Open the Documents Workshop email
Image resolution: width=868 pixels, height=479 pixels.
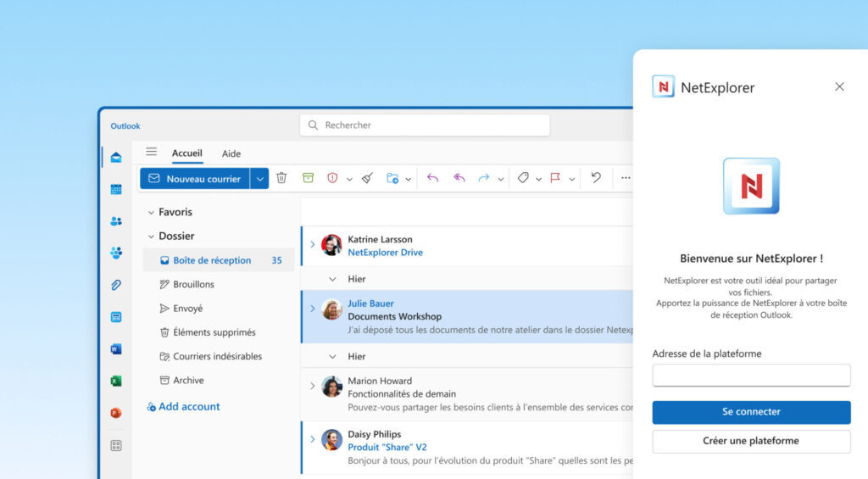(x=395, y=317)
